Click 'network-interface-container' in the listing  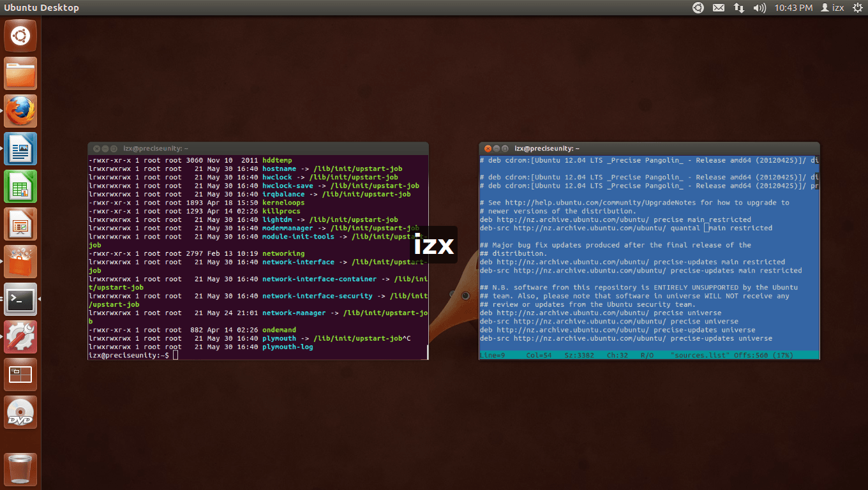pos(320,279)
